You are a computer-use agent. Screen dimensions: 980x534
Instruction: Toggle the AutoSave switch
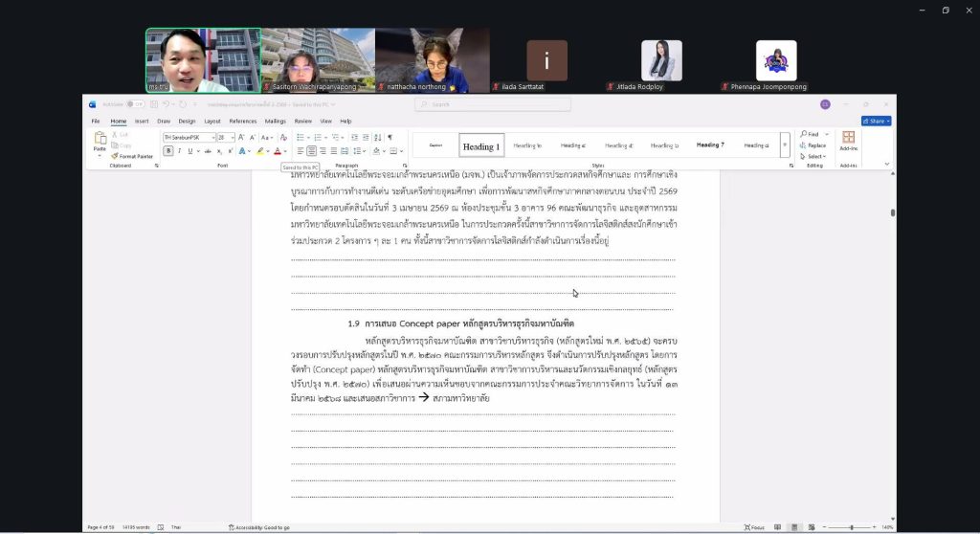click(x=134, y=104)
